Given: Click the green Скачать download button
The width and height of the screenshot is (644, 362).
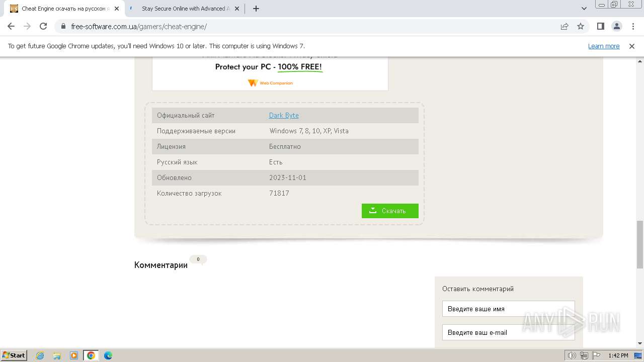Looking at the screenshot, I should pyautogui.click(x=390, y=211).
